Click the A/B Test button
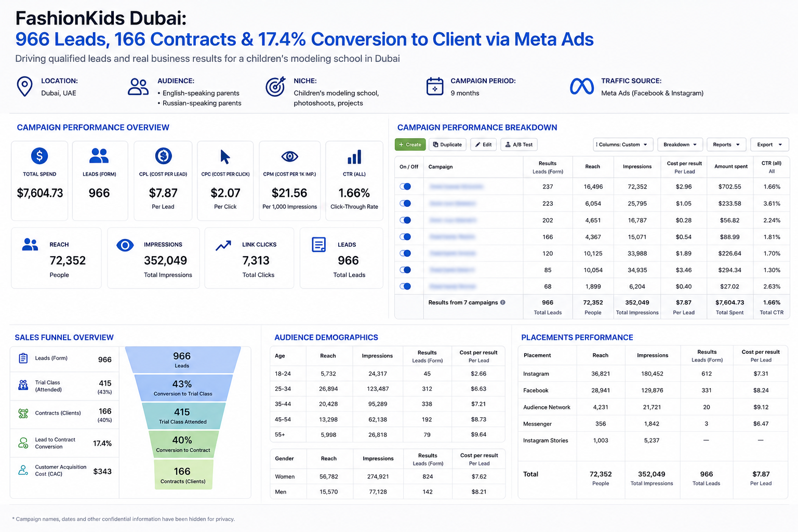Viewport: 798px width, 532px height. 518,144
